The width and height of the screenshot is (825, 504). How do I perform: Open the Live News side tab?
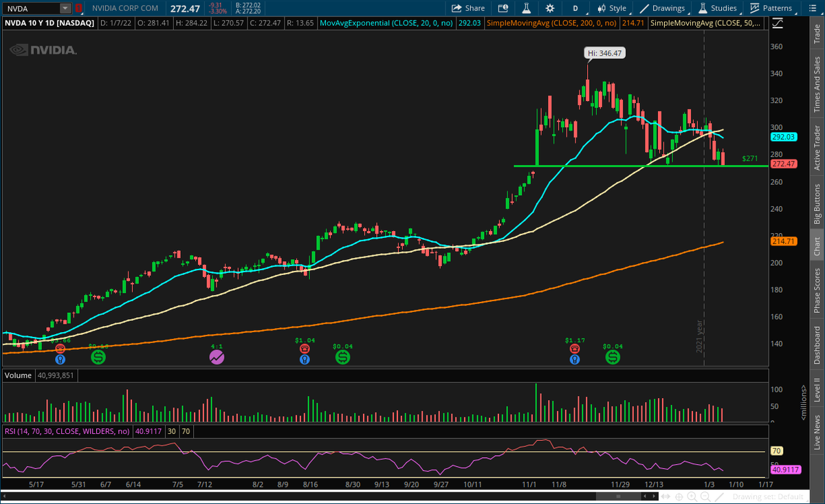(x=817, y=432)
